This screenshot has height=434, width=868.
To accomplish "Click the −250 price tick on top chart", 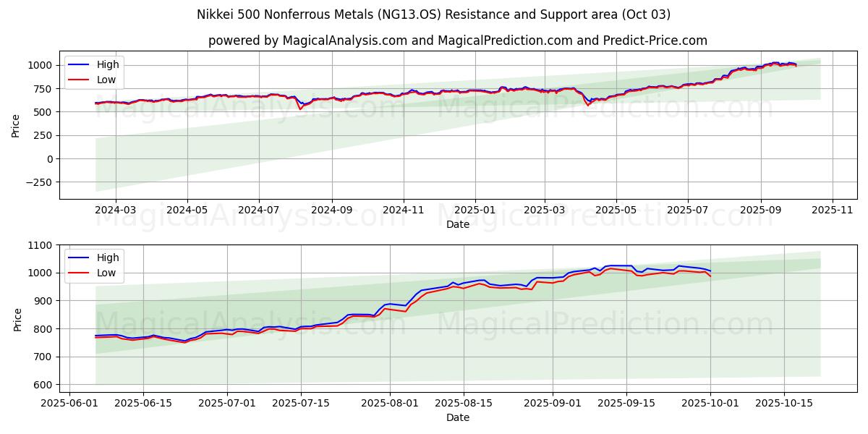I will pos(38,182).
